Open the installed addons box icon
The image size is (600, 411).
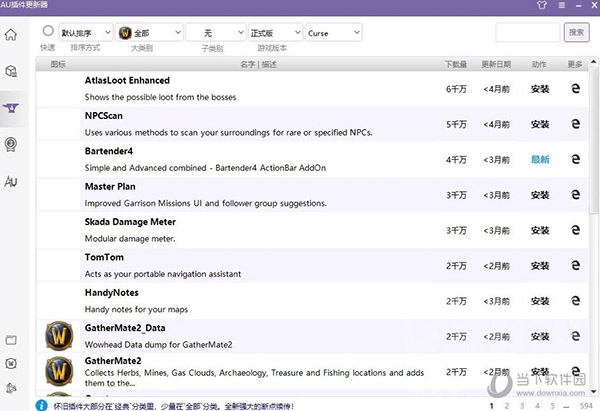[11, 71]
